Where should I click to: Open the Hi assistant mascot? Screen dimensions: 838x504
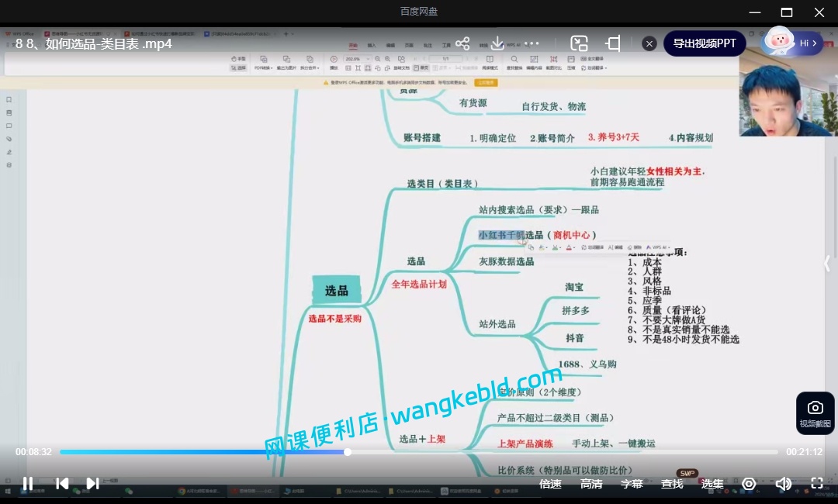[x=780, y=42]
